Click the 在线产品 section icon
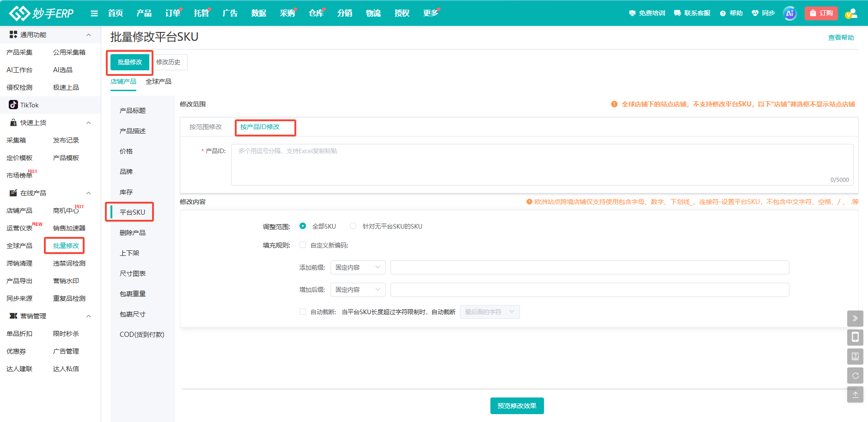Viewport: 868px width, 422px height. pos(13,193)
